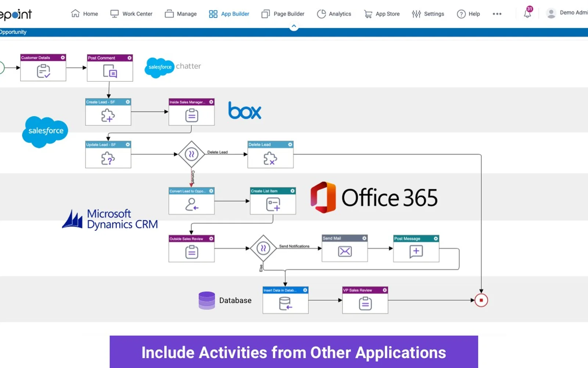Select the Create List Item activity
This screenshot has width=588, height=368.
tap(273, 201)
